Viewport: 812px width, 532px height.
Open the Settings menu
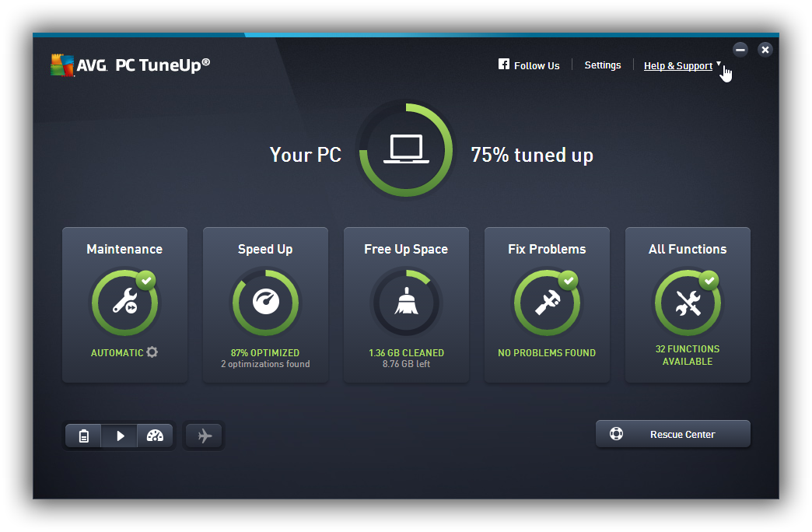click(x=603, y=65)
